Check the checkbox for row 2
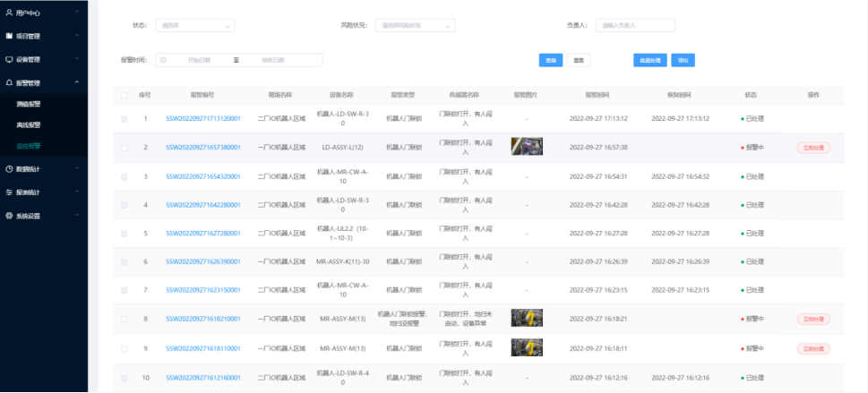The width and height of the screenshot is (868, 393). tap(124, 148)
